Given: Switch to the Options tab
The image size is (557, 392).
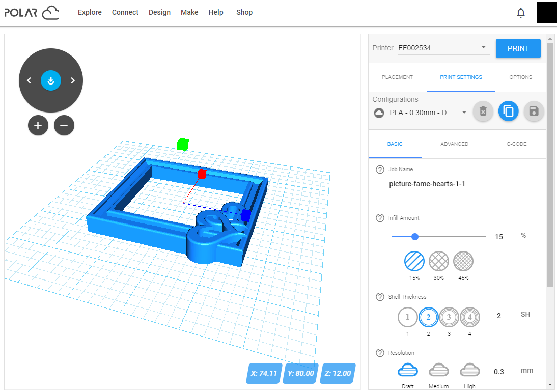Looking at the screenshot, I should 520,77.
